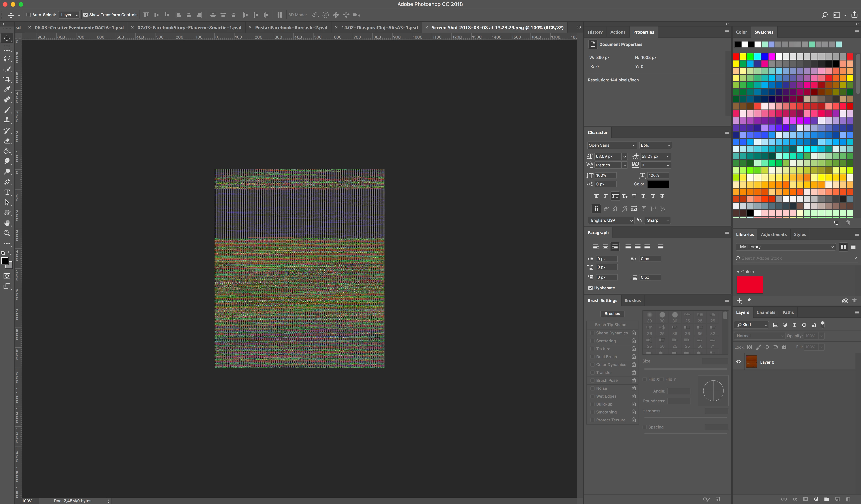Uncheck Show Transform Controls
The height and width of the screenshot is (504, 861).
coord(85,15)
